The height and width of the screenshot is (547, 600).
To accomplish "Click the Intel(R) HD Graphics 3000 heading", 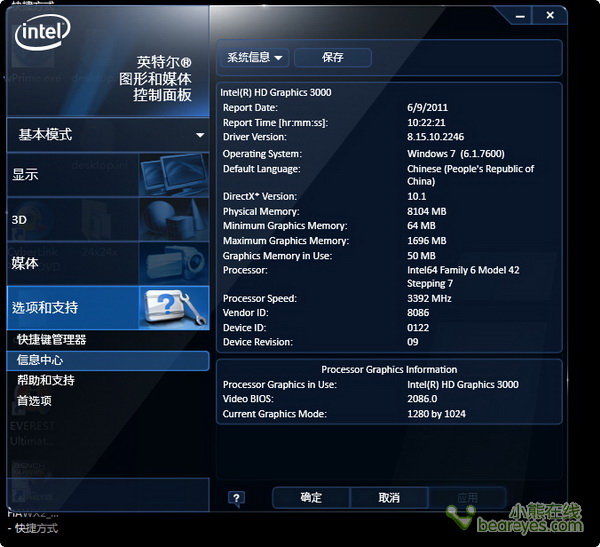I will point(276,93).
